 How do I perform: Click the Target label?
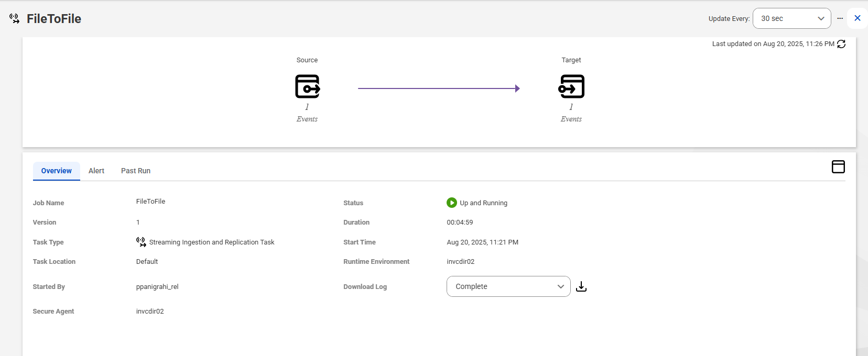tap(571, 60)
